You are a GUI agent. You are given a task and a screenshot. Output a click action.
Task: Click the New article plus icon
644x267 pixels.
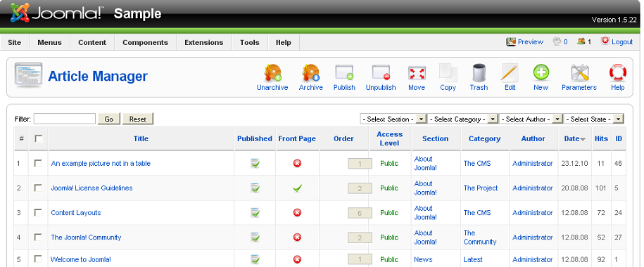pos(541,73)
